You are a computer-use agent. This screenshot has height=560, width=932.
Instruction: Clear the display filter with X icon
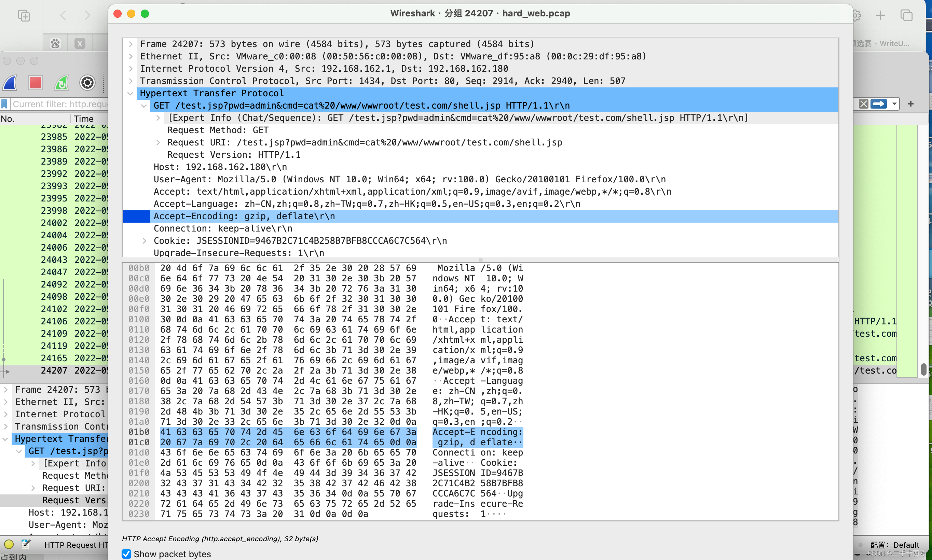863,104
